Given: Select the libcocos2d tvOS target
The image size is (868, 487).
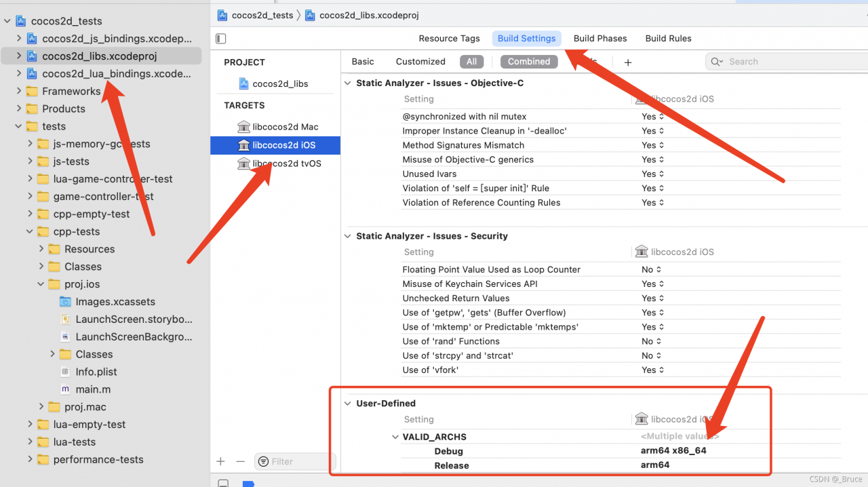Looking at the screenshot, I should (x=285, y=163).
